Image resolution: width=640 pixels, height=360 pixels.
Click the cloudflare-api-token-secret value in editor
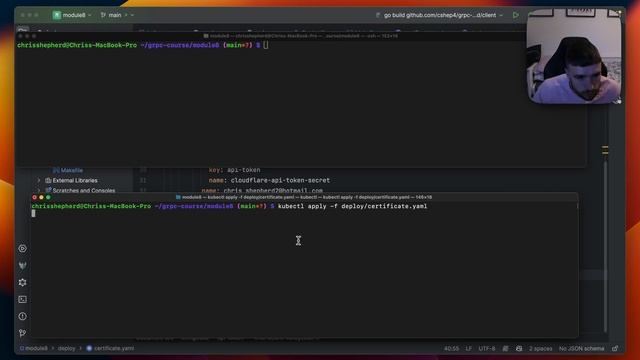click(x=280, y=180)
